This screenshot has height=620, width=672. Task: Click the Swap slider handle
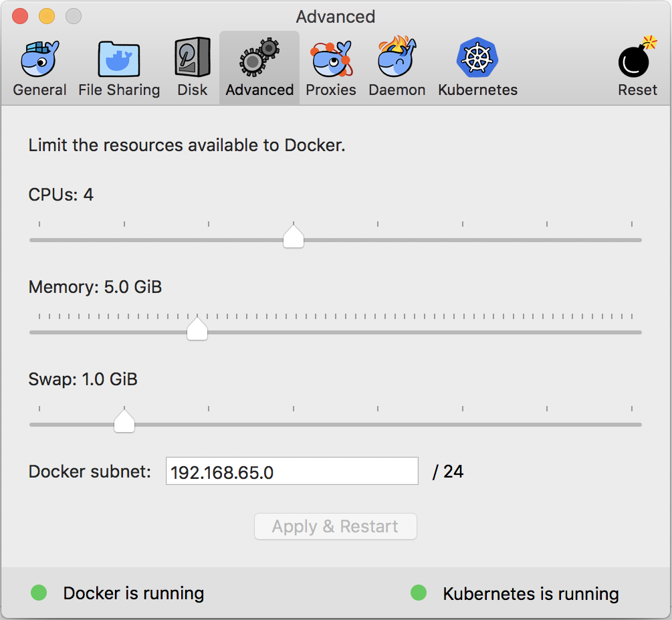click(x=124, y=421)
